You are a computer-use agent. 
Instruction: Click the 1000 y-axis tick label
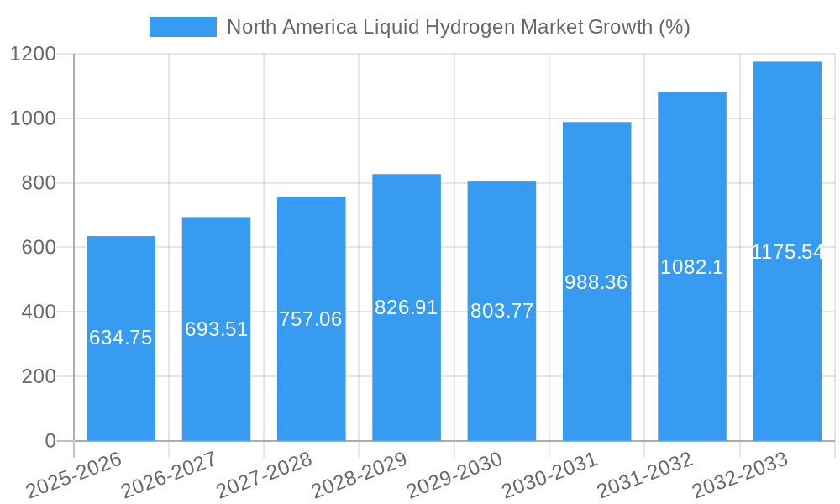[x=34, y=118]
